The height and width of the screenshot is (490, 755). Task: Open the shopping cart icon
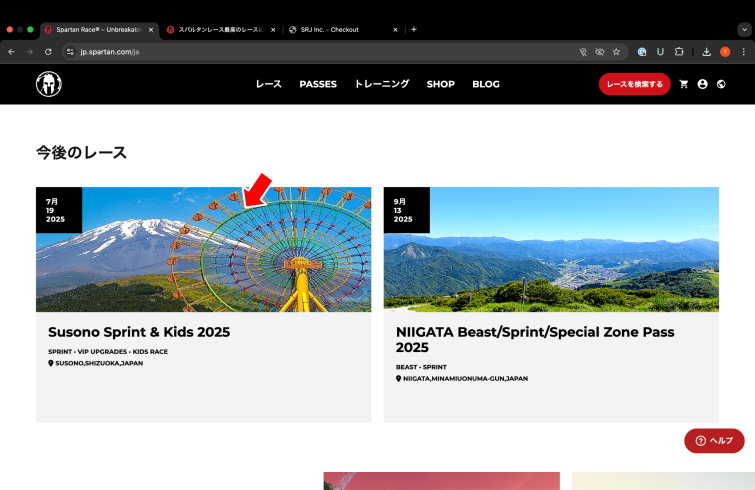coord(683,84)
